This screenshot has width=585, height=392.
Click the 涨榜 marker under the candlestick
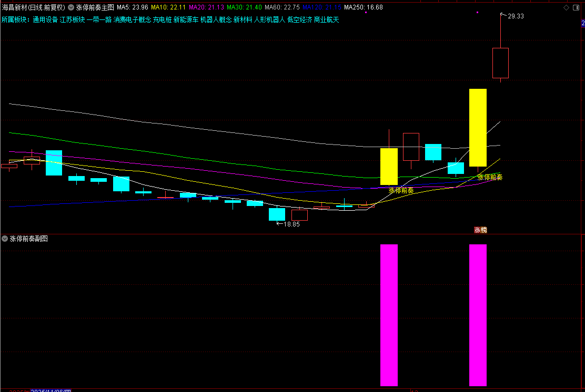480,230
